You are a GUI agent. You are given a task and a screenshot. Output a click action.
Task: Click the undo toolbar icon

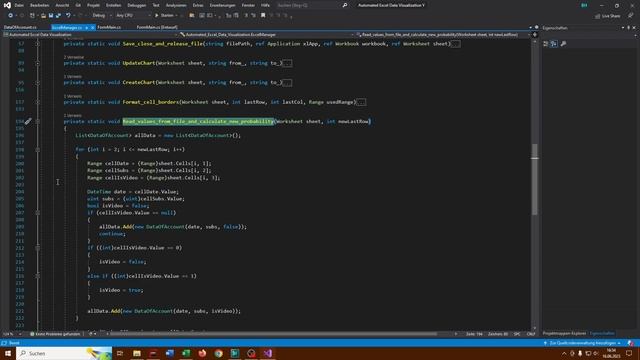tap(68, 16)
